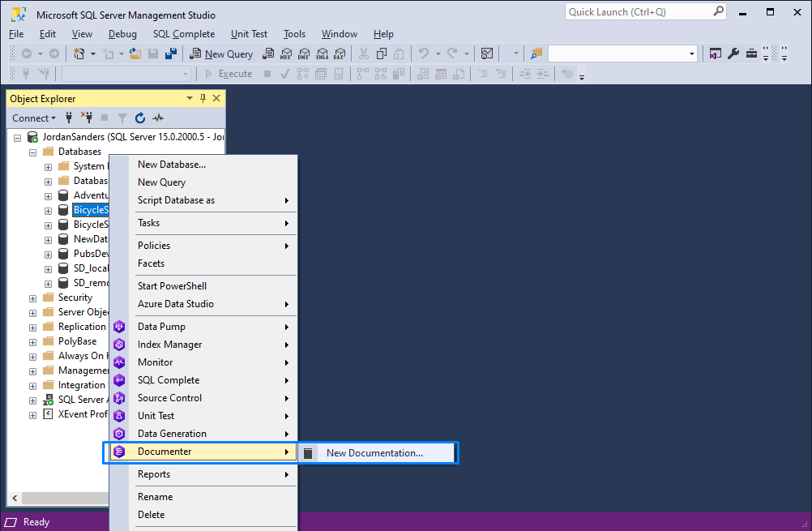Open the Data Pump submenu
The width and height of the screenshot is (812, 531).
pos(203,327)
